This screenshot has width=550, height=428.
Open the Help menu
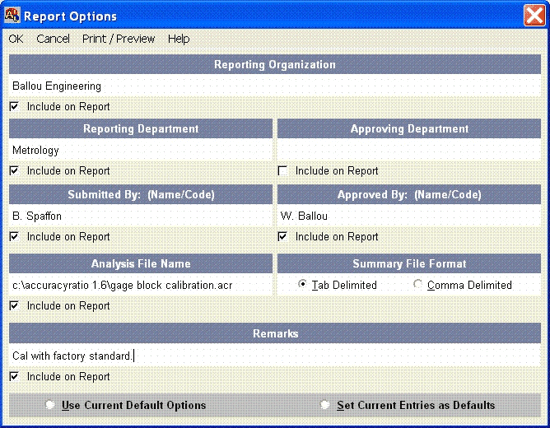click(179, 39)
